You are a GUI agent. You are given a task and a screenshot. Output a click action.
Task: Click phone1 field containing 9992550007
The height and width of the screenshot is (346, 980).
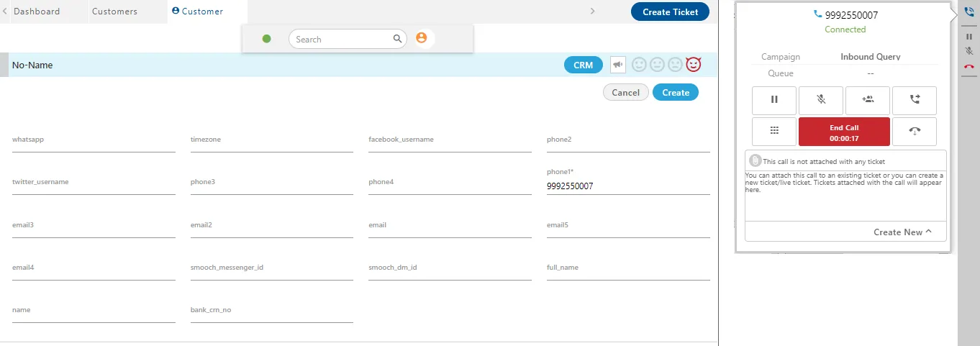[x=628, y=186]
